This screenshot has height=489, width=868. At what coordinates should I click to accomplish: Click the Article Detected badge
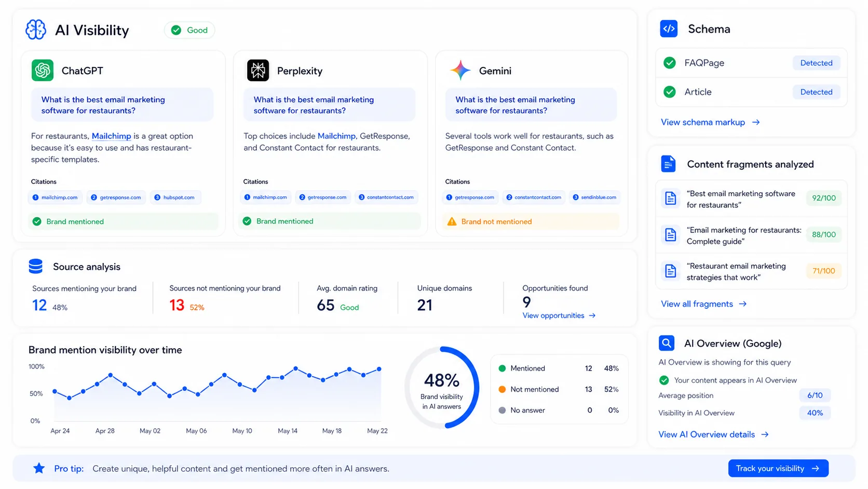(816, 92)
